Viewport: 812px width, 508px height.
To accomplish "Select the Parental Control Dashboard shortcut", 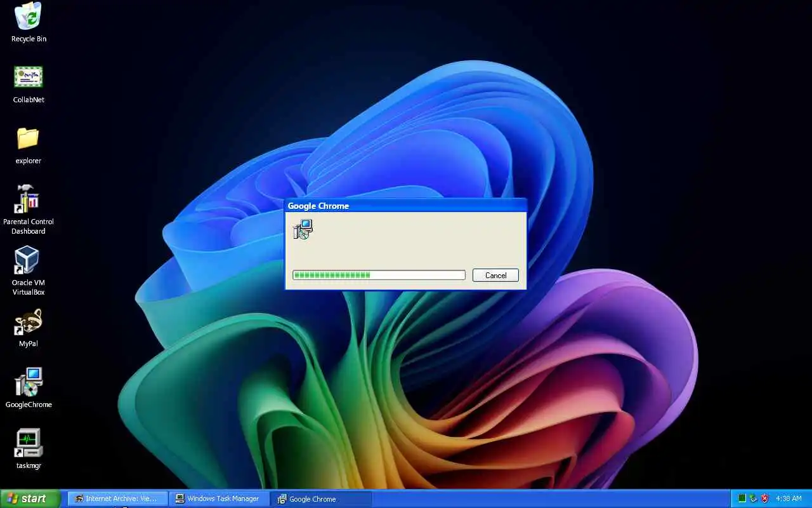I will pyautogui.click(x=29, y=210).
